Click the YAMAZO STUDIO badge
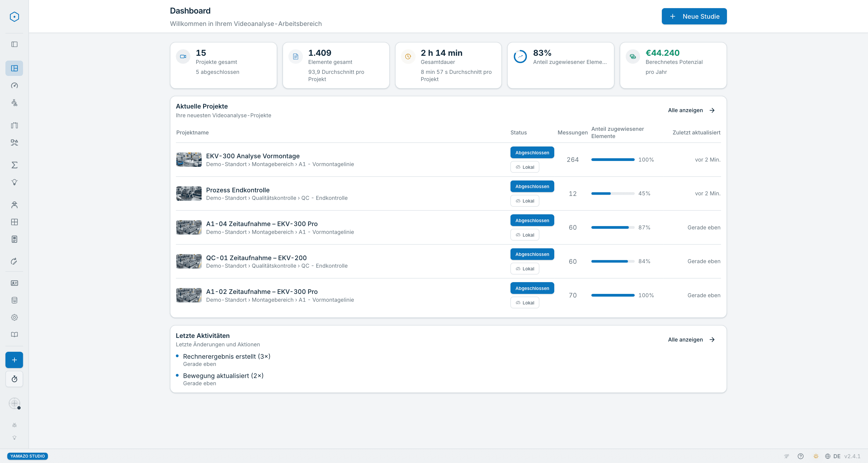 [x=27, y=456]
